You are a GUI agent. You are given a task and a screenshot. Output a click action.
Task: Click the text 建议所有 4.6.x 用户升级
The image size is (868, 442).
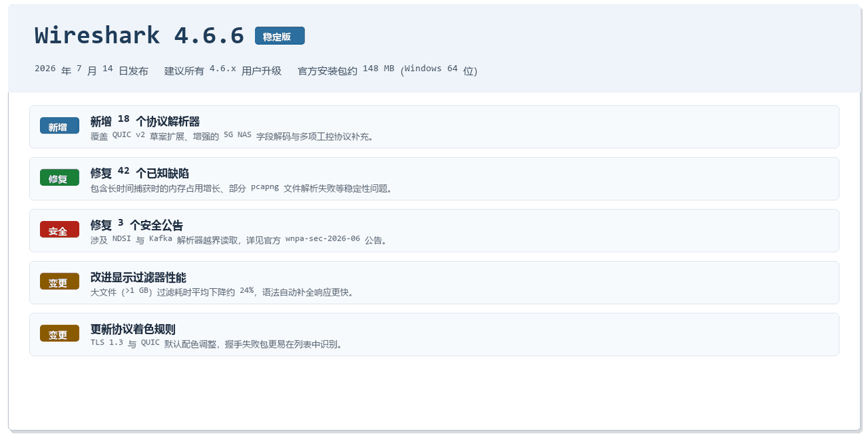pyautogui.click(x=223, y=70)
